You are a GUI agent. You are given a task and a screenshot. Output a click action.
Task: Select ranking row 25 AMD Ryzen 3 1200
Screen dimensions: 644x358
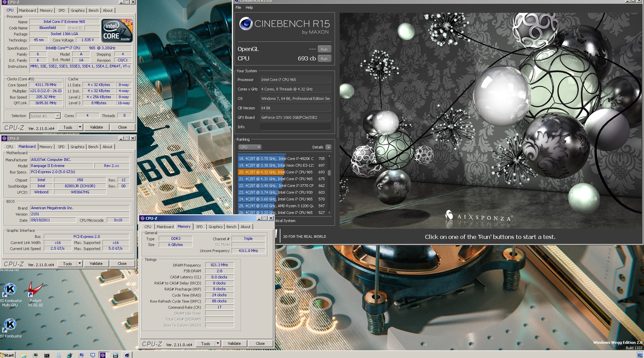tap(282, 206)
